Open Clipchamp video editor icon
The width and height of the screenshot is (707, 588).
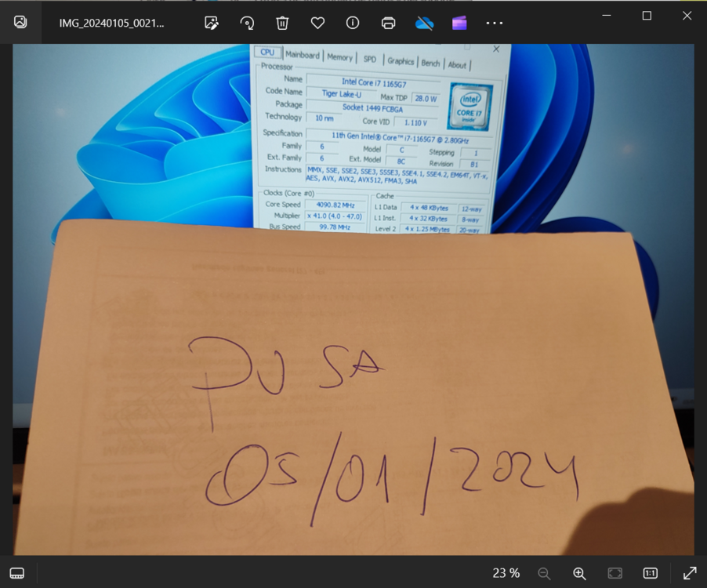[x=459, y=23]
